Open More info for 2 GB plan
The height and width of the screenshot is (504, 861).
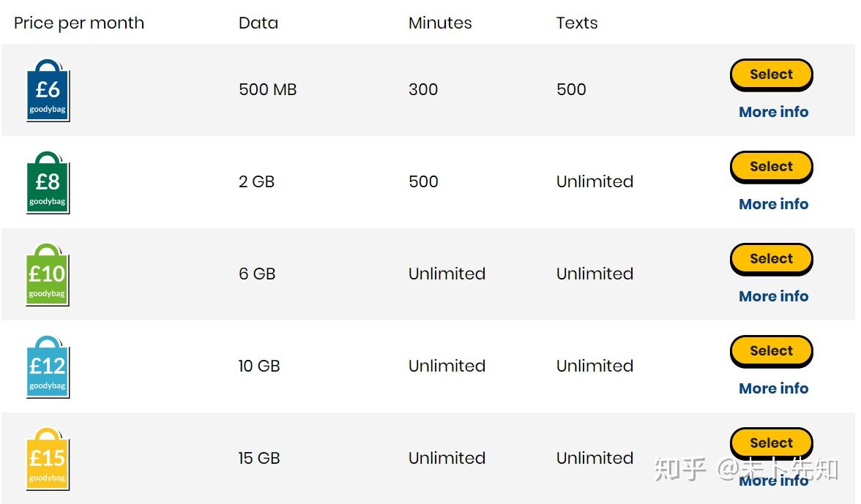click(773, 204)
